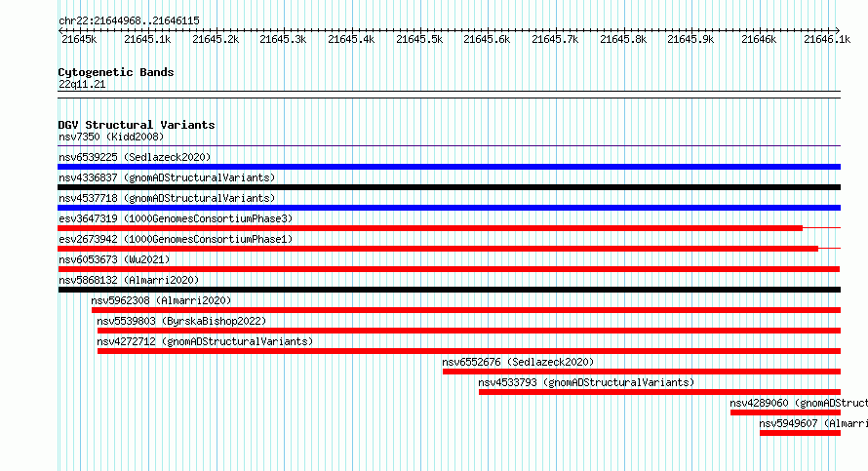
Task: Open variant nsv6053673 (Wu2021) label
Action: tap(114, 259)
